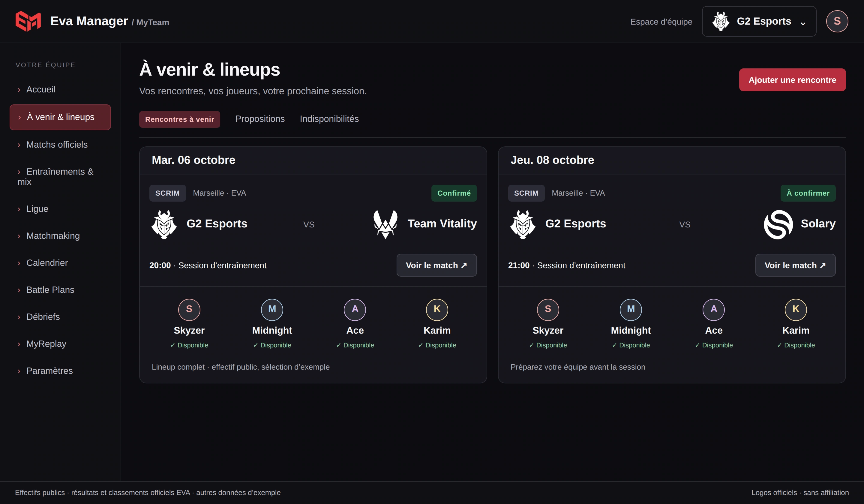Click the Solary logo

[778, 224]
